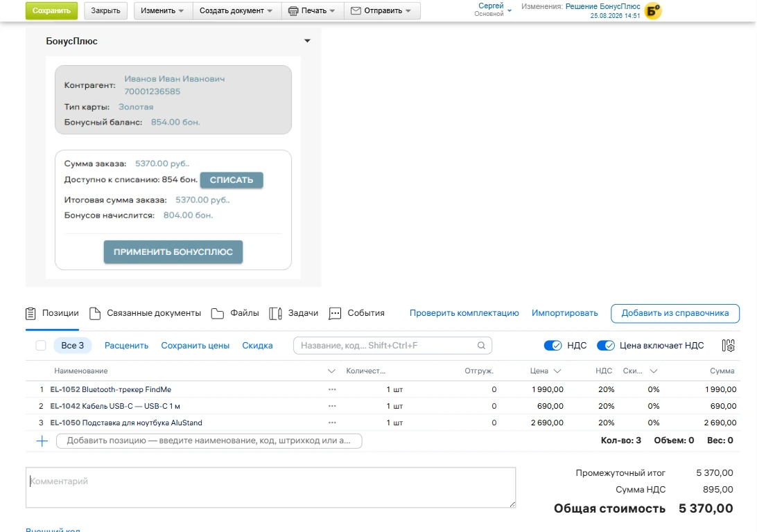Click Проверить комплектацию link

click(464, 313)
